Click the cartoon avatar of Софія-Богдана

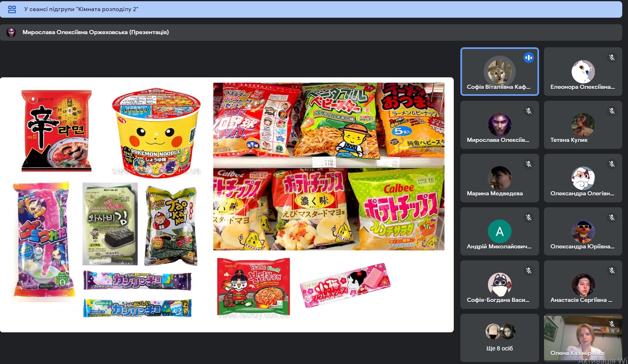500,284
